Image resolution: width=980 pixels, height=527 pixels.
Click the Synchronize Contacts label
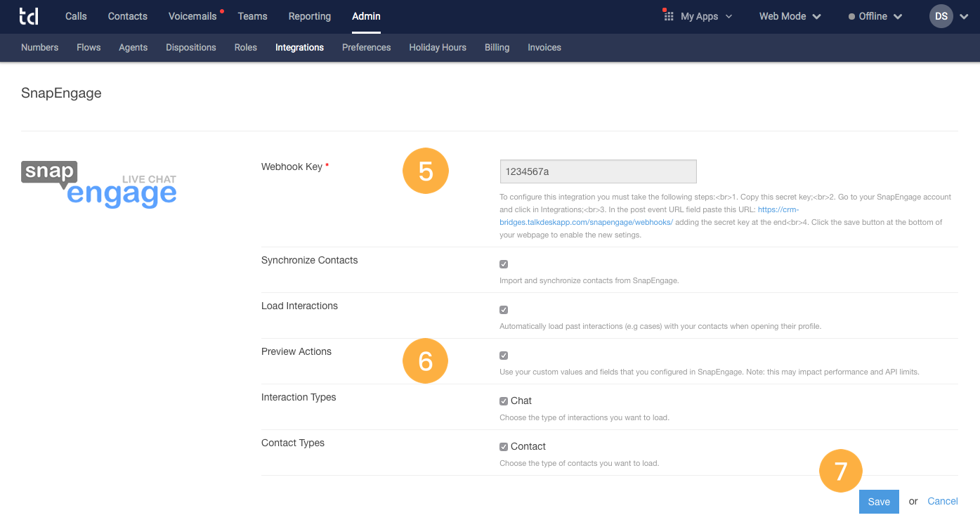coord(310,260)
